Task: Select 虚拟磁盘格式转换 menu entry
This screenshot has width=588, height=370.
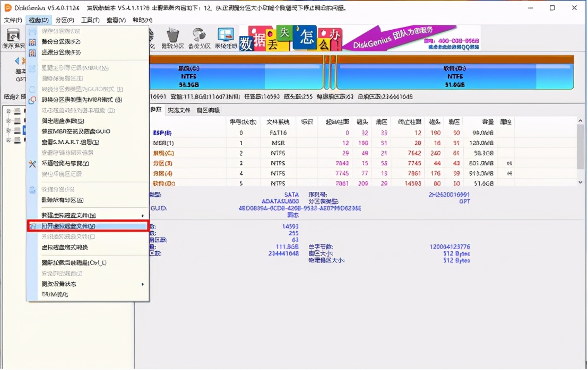Action: [88, 247]
